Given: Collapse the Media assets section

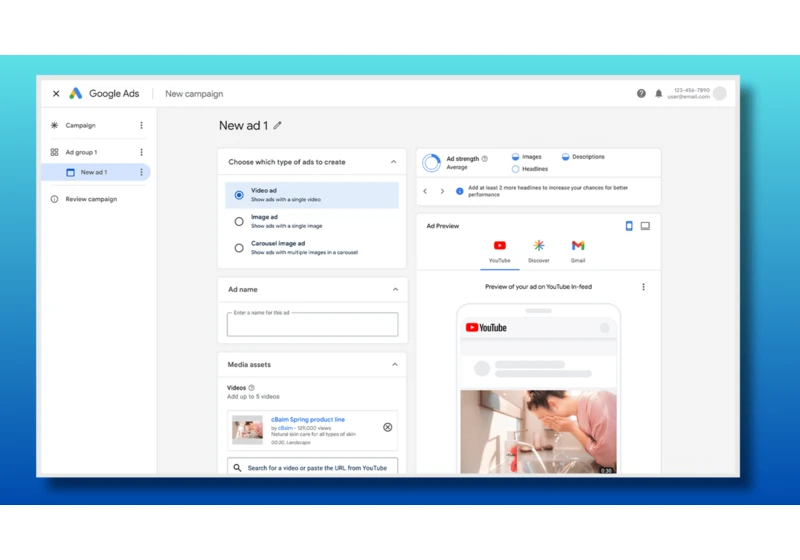Looking at the screenshot, I should pos(394,364).
